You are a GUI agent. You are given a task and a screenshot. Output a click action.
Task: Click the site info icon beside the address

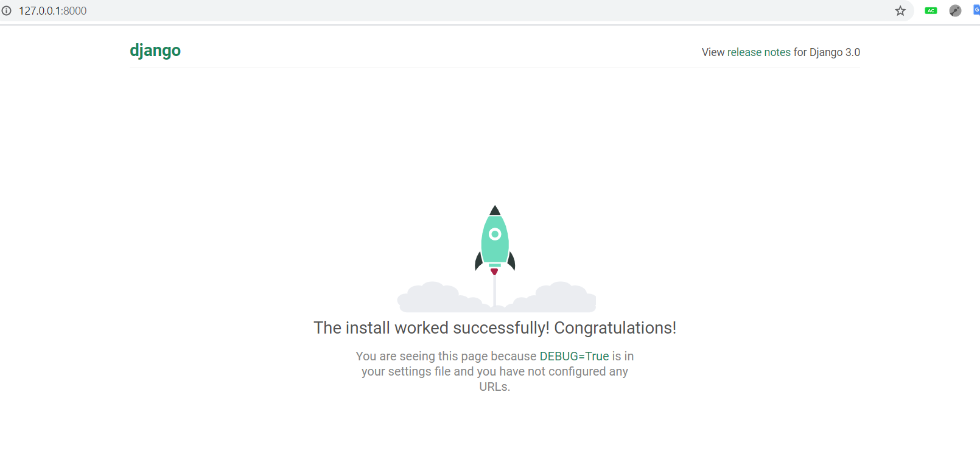(x=7, y=11)
